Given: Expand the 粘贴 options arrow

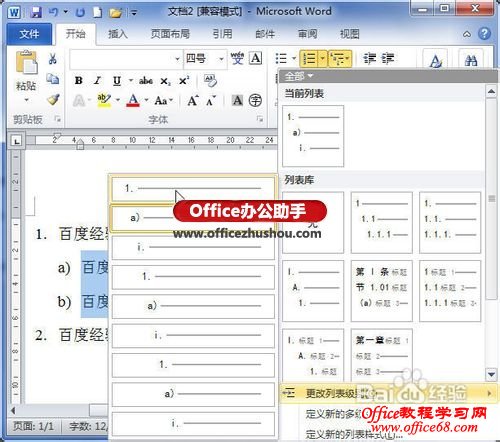Looking at the screenshot, I should click(26, 100).
